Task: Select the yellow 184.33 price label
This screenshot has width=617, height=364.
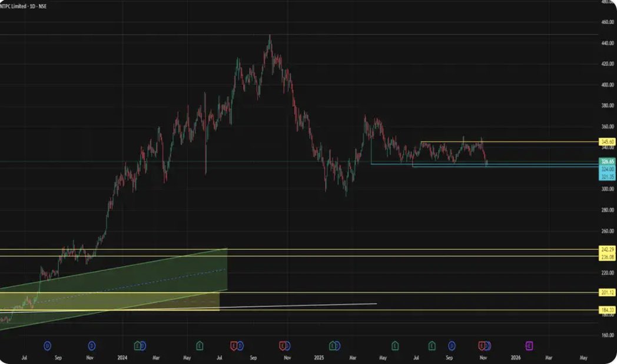Action: [x=607, y=310]
